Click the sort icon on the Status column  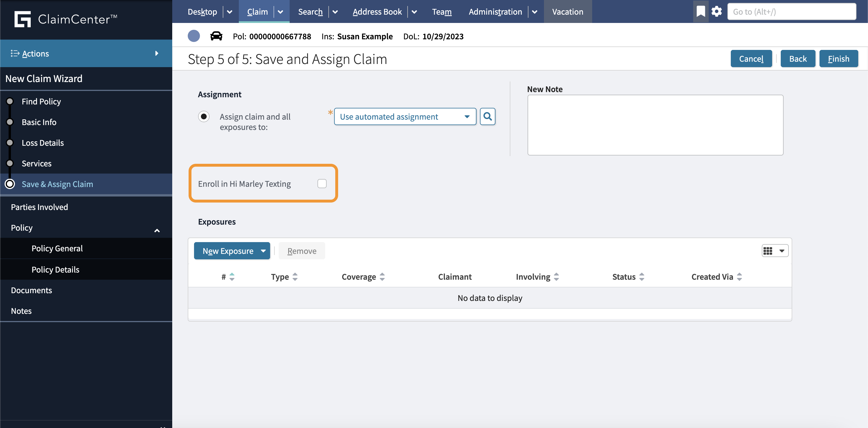pyautogui.click(x=642, y=277)
